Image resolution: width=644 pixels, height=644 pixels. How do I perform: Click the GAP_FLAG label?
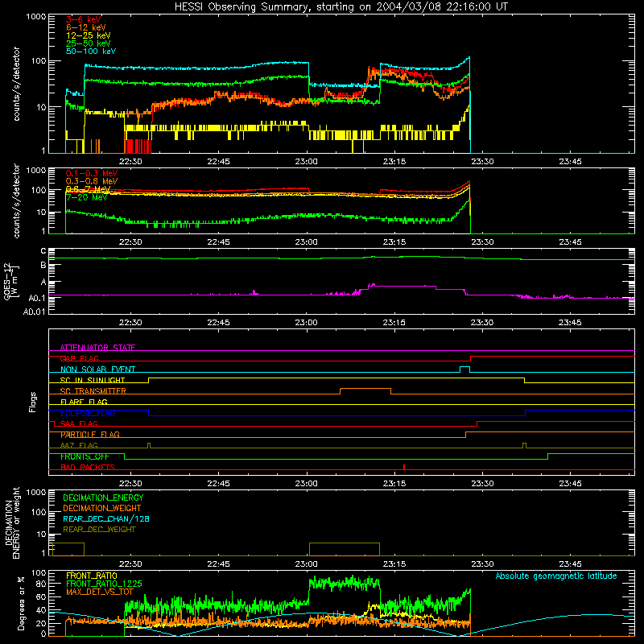[79, 358]
